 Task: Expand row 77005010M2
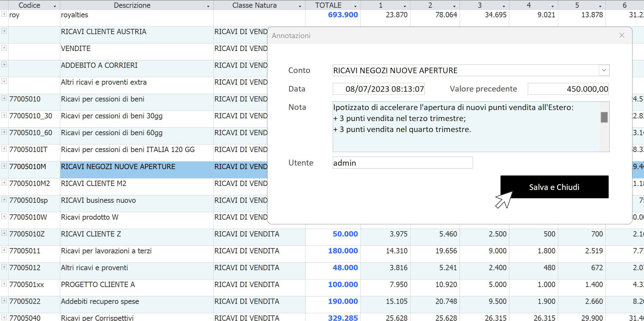[4, 182]
